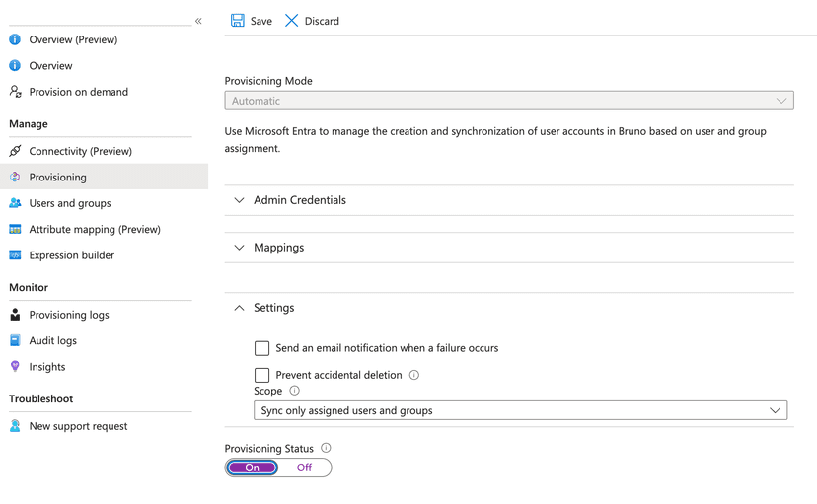Collapse the Settings section chevron
The image size is (817, 504).
239,308
